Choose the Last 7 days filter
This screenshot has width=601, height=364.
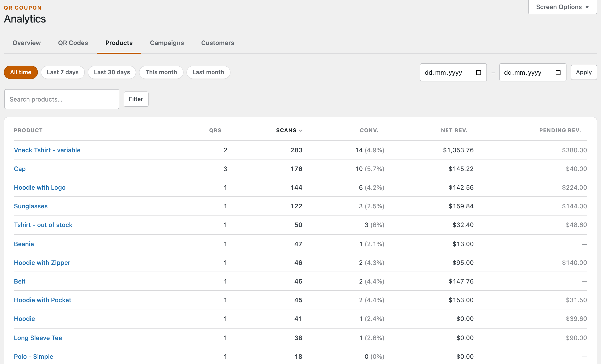[63, 72]
